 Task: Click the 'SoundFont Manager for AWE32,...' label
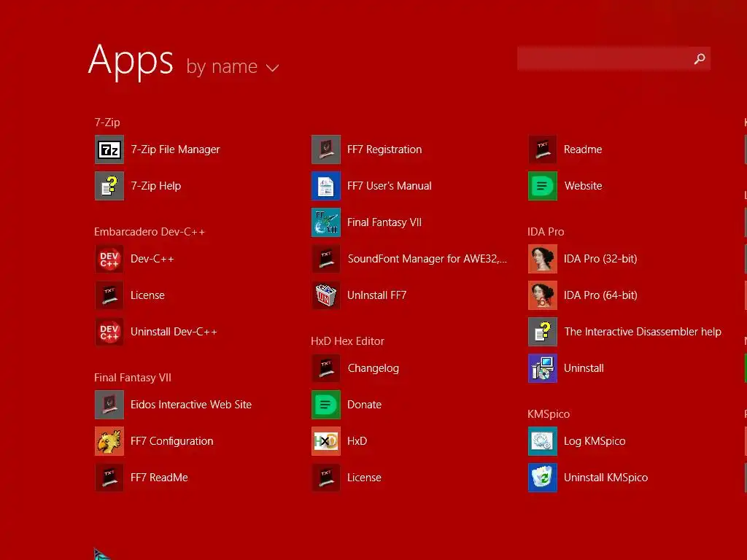[x=427, y=259]
